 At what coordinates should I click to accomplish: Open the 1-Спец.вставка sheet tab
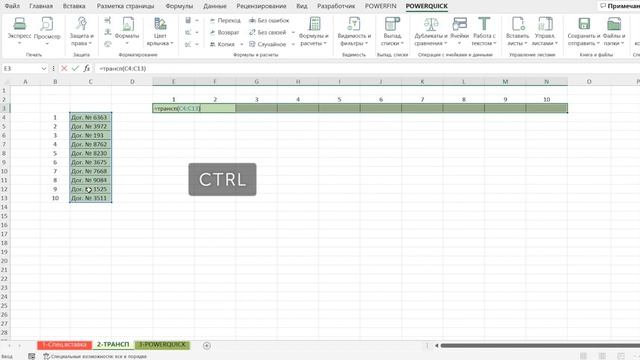(64, 345)
